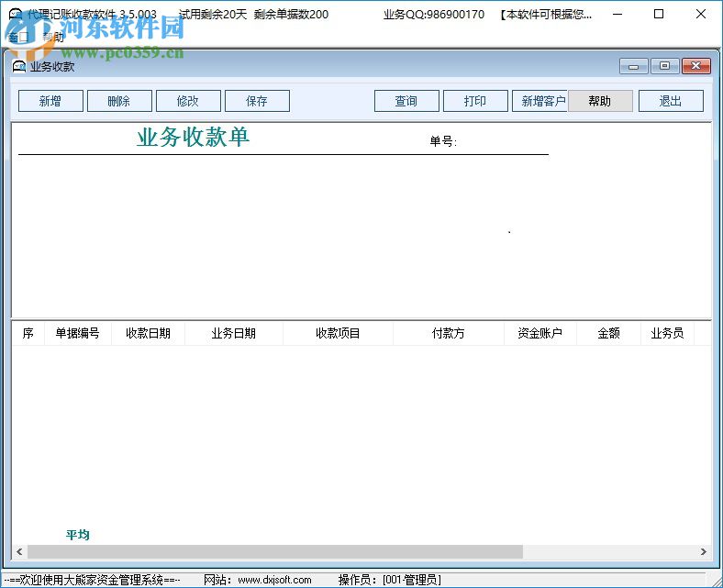Minimize the main application window
Viewport: 723px width, 588px height.
tap(617, 14)
